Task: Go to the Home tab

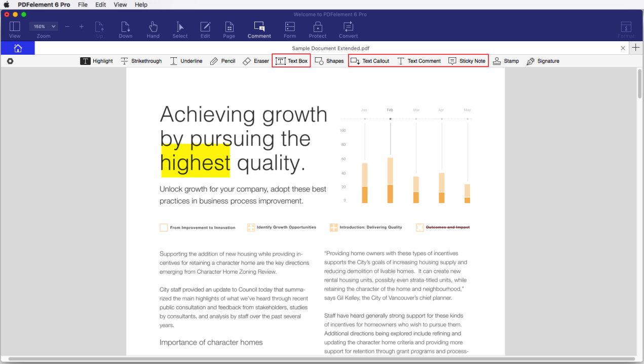Action: [x=18, y=48]
